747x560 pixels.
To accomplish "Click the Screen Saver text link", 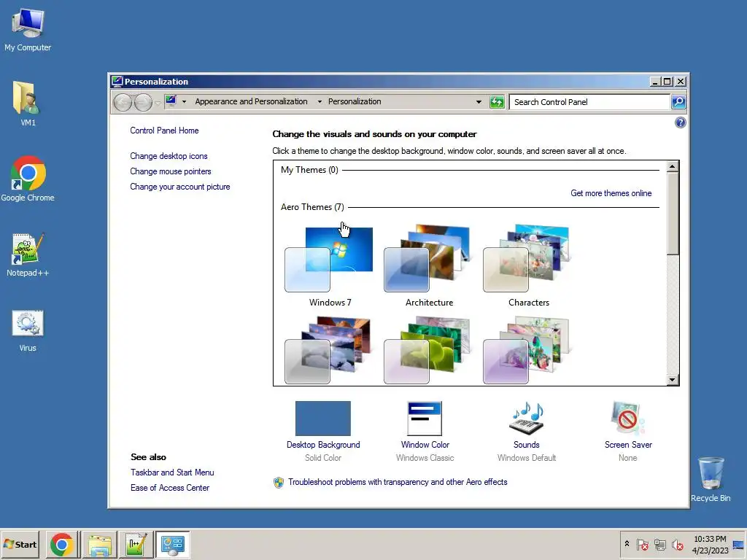I will pyautogui.click(x=628, y=445).
